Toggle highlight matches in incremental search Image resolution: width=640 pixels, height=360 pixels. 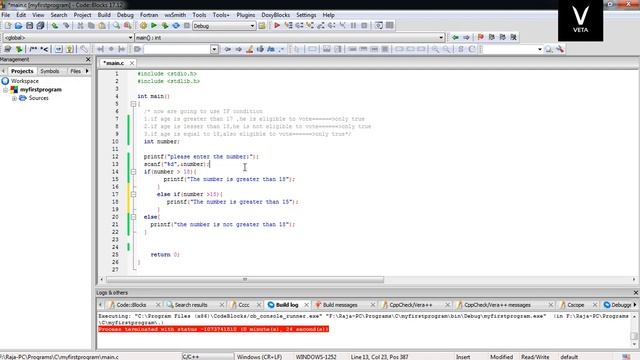tap(249, 49)
